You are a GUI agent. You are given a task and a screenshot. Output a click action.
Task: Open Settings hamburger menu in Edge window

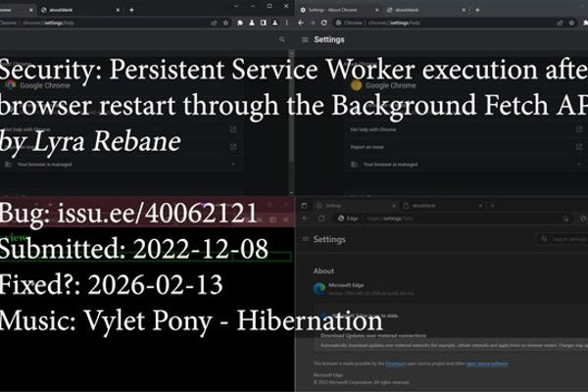tap(305, 239)
